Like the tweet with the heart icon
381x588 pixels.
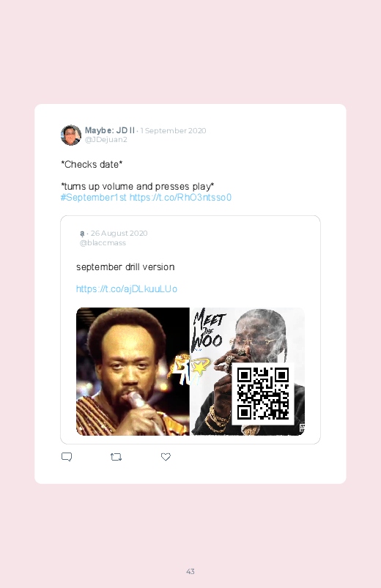coord(166,457)
